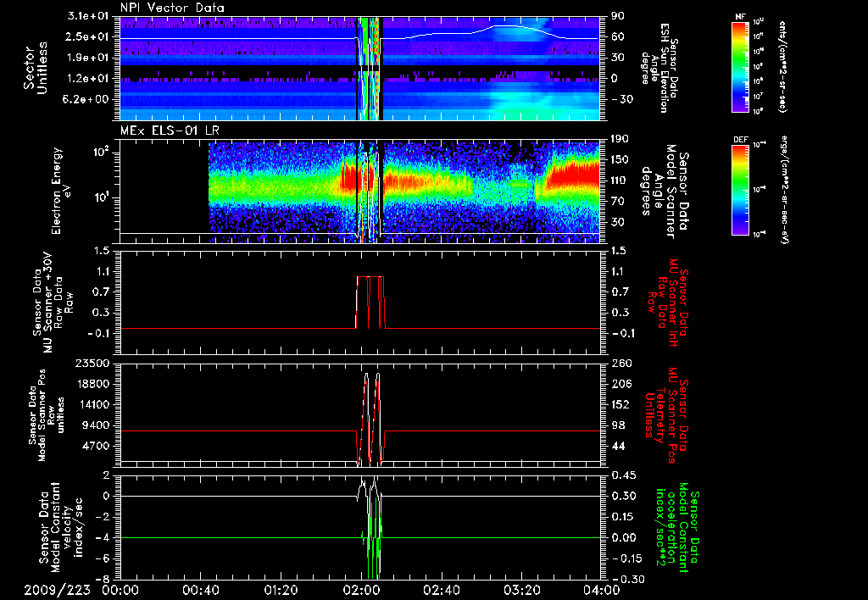Screen dimensions: 868x600
Task: Click the "-30" sun elevation tick label
Action: click(621, 100)
